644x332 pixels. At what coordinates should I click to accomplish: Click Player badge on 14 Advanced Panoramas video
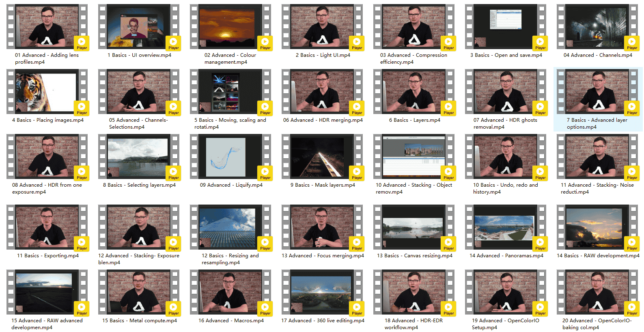(x=540, y=244)
